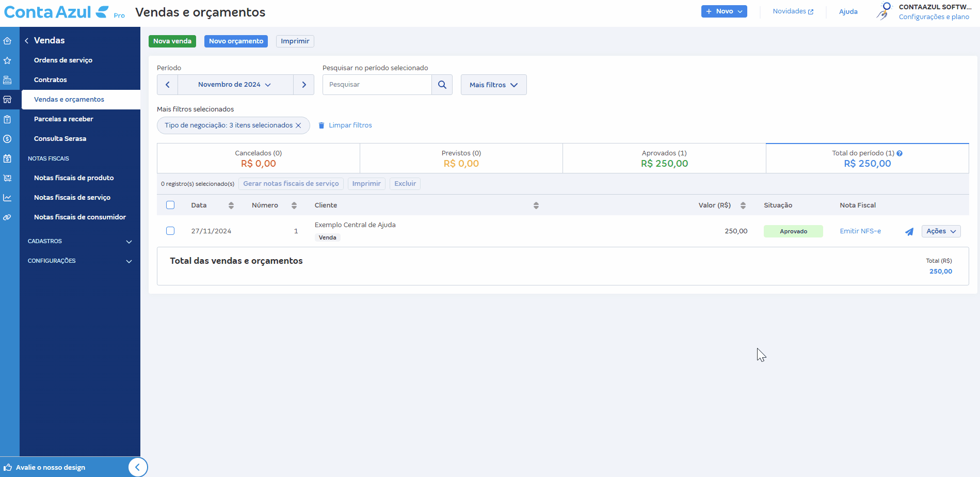Open Parcelas a receber in sidebar menu
This screenshot has height=477, width=980.
(63, 119)
